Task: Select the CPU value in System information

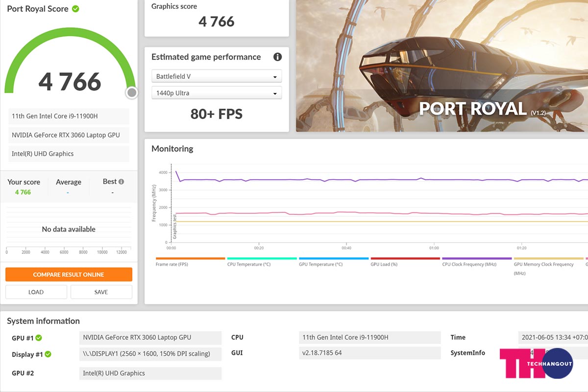Action: pyautogui.click(x=370, y=337)
